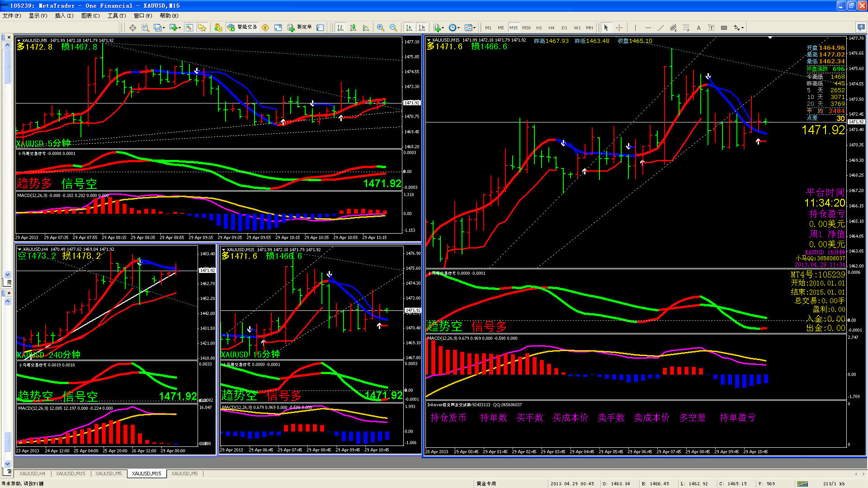Draw a vertical line tool
Viewport: 868px width, 488px height.
[x=635, y=28]
